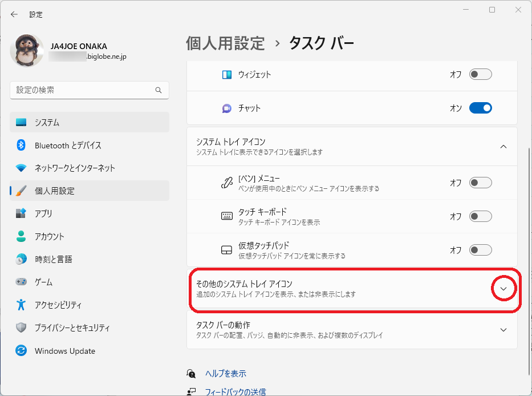Click the vertical scrollbar on the right
532x396 pixels.
(x=530, y=261)
